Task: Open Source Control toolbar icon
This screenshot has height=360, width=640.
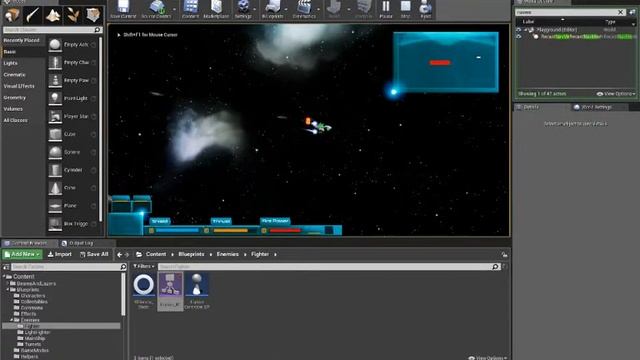Action: click(x=156, y=7)
